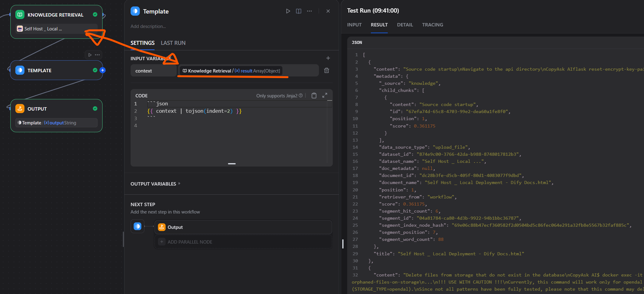Select the Knowledge Retrieval workflow node
Image resolution: width=644 pixels, height=294 pixels.
55,15
